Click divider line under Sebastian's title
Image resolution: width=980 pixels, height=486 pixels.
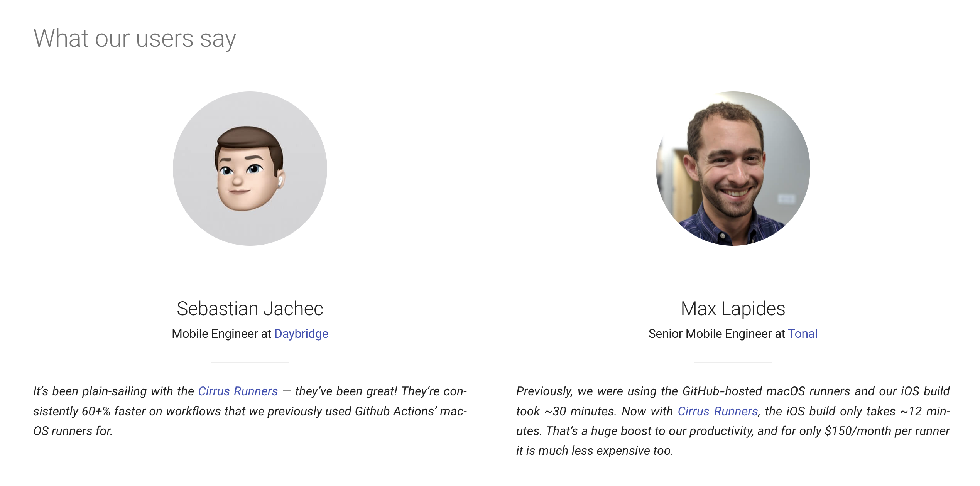tap(250, 363)
